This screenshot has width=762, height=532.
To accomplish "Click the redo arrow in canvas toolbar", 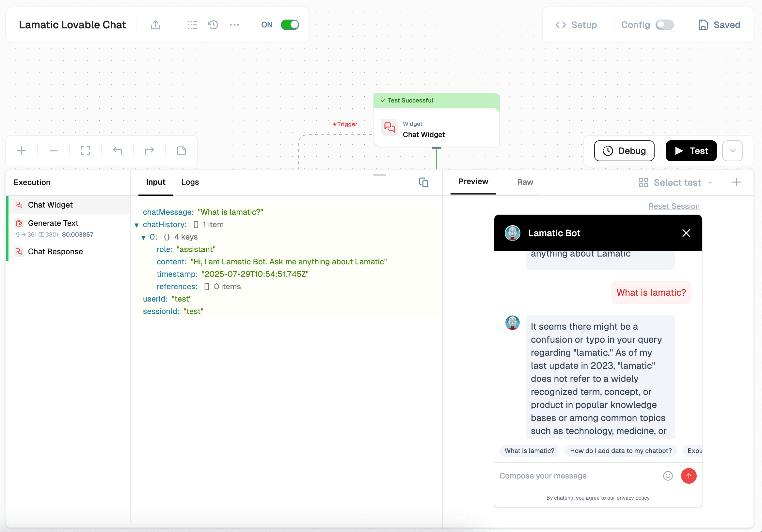I will [149, 151].
